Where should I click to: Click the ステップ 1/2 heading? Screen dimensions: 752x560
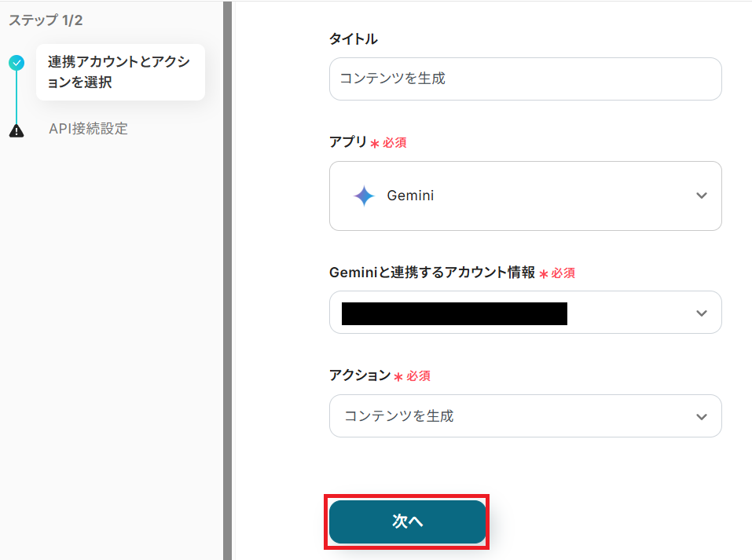click(x=46, y=20)
